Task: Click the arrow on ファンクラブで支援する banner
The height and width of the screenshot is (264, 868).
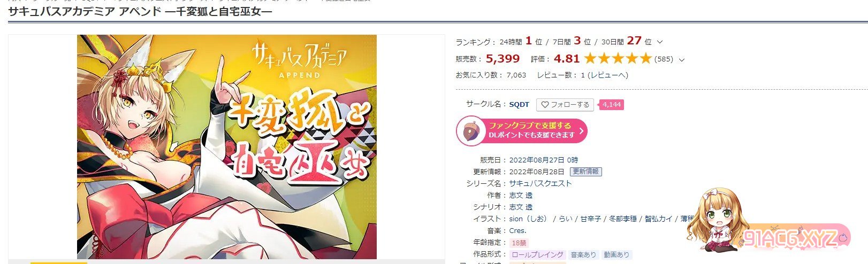Action: click(581, 130)
